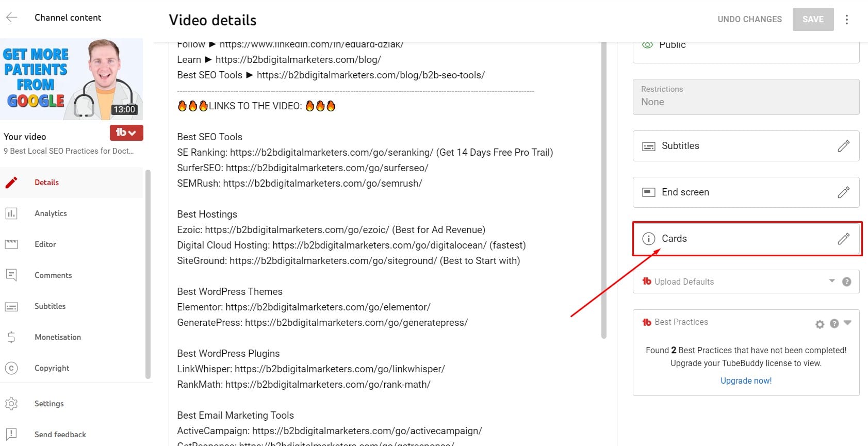Open the Subtitles item in left sidebar
Screen dimensions: 868x446
(x=72, y=306)
